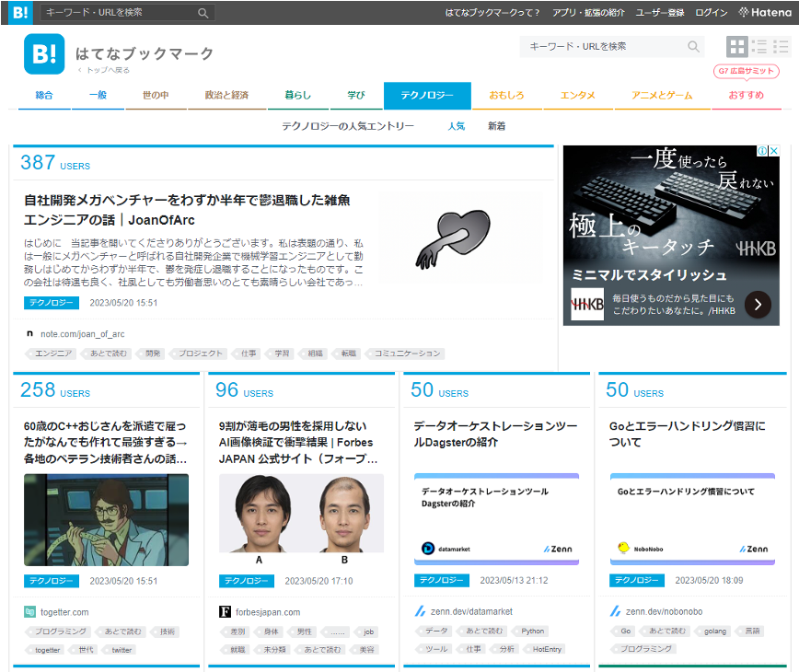
Task: Open 387 USERS bookmark count
Action: [55, 163]
